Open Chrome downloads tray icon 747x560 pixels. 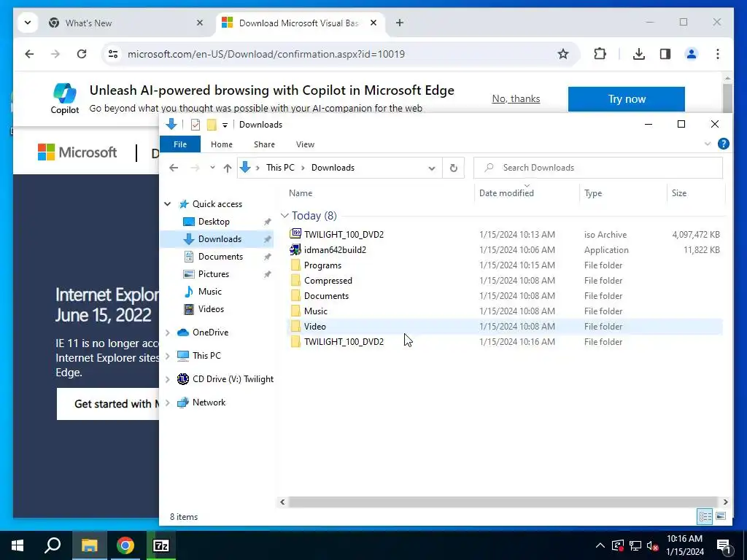639,54
